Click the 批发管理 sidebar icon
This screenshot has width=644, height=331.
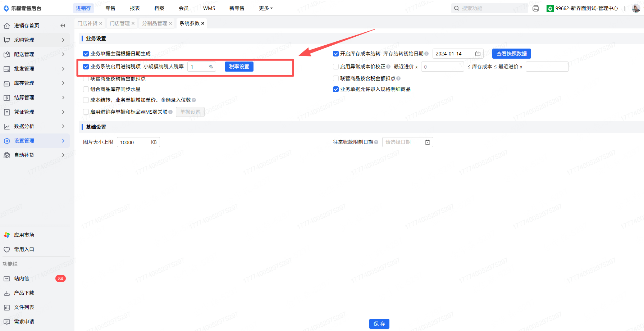[7, 69]
